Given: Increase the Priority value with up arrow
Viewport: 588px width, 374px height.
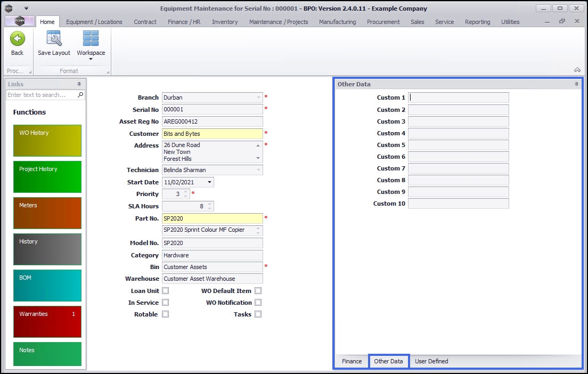Looking at the screenshot, I should pyautogui.click(x=185, y=192).
